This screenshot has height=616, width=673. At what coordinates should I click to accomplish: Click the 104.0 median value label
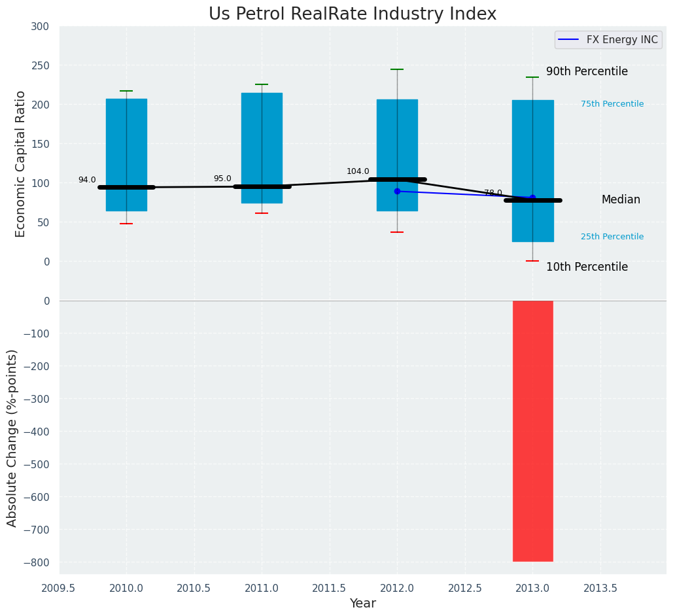tap(358, 172)
